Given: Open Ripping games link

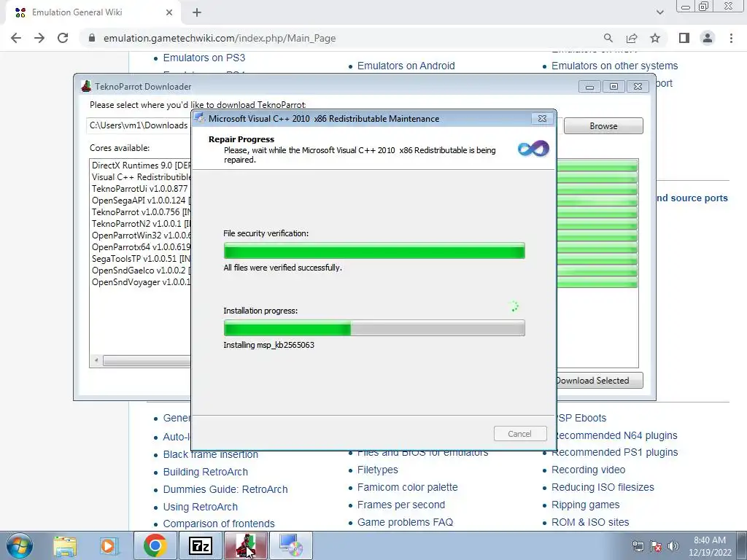Looking at the screenshot, I should (x=586, y=505).
